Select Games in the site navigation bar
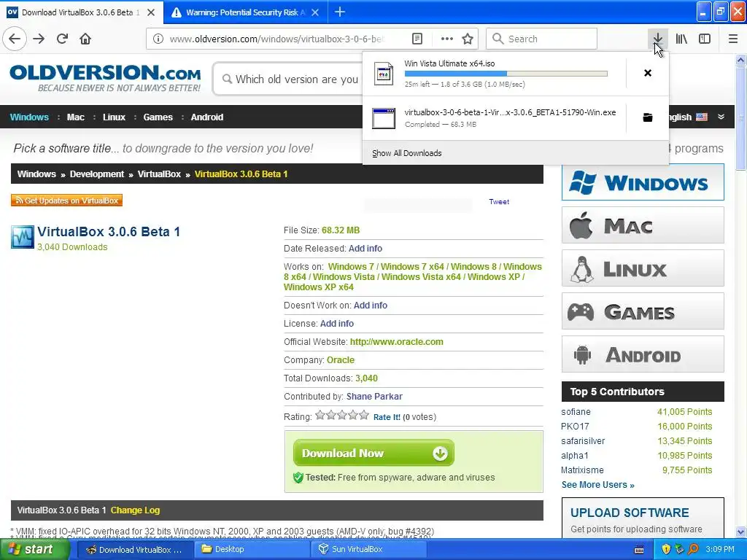The width and height of the screenshot is (747, 560). pos(158,117)
